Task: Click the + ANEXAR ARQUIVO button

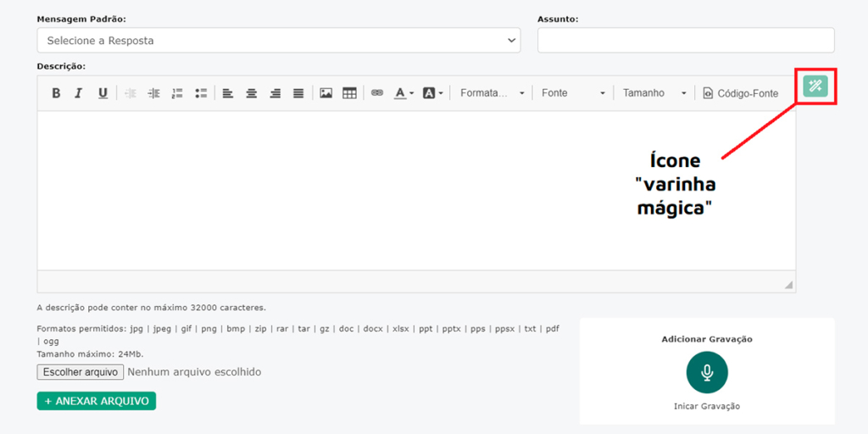Action: (x=97, y=401)
